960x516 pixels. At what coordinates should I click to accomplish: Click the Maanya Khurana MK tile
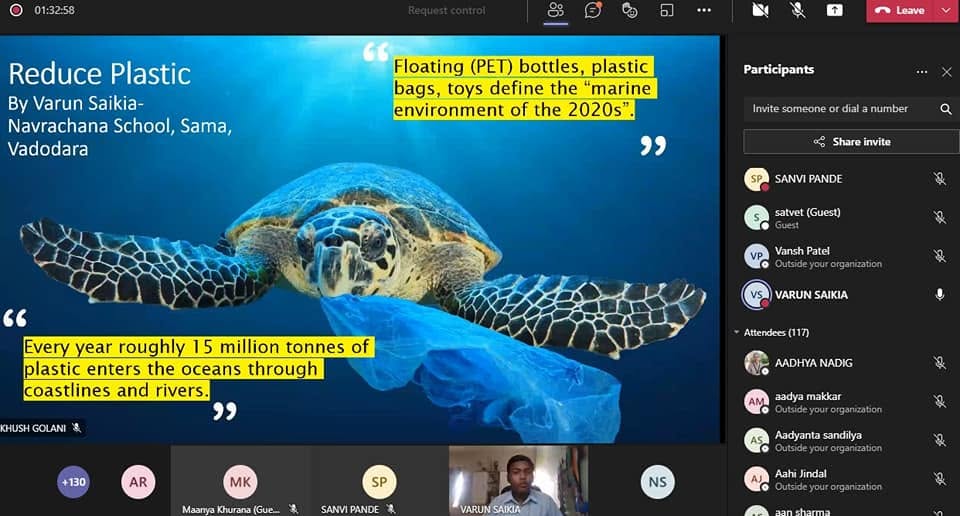240,481
